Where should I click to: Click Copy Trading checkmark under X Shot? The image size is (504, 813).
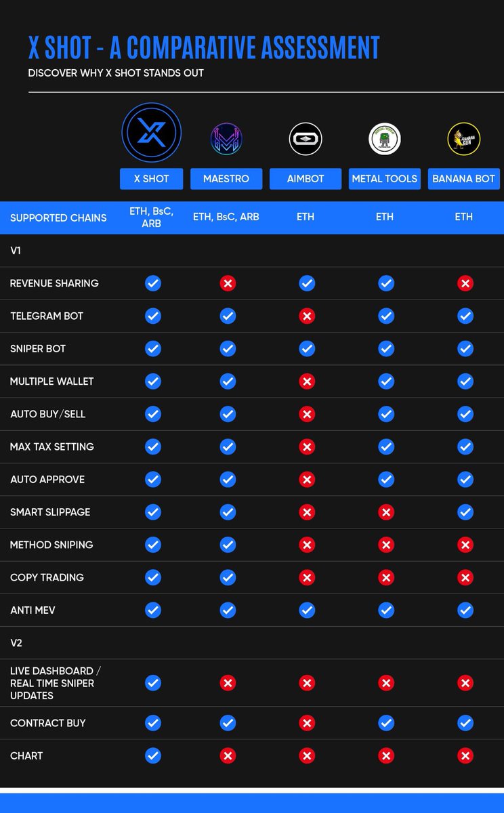pyautogui.click(x=153, y=577)
